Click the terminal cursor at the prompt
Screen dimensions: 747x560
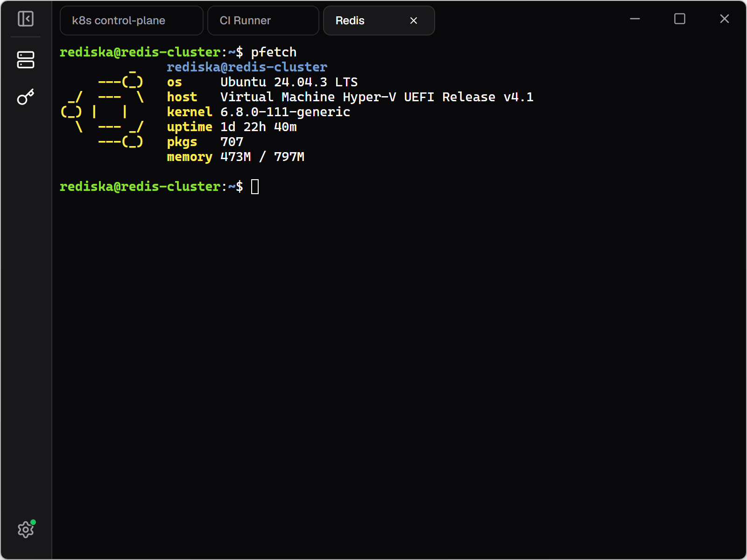[255, 187]
